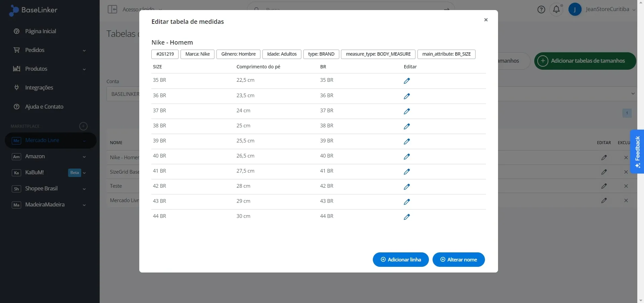Expand the Amazon marketplace chevron

(84, 157)
